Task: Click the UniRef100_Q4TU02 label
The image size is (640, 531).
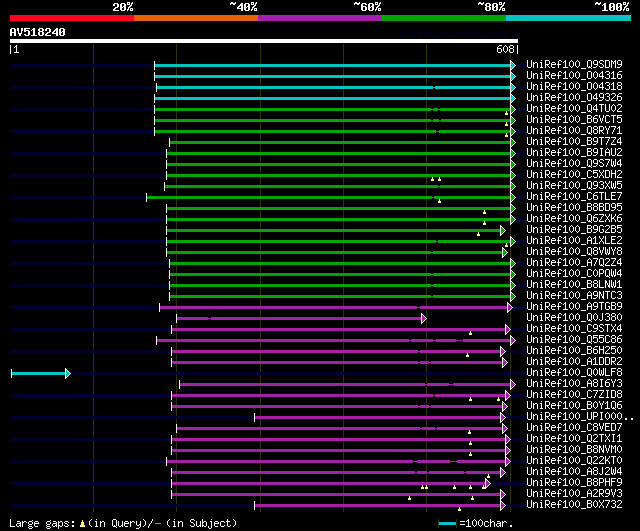Action: tap(574, 109)
